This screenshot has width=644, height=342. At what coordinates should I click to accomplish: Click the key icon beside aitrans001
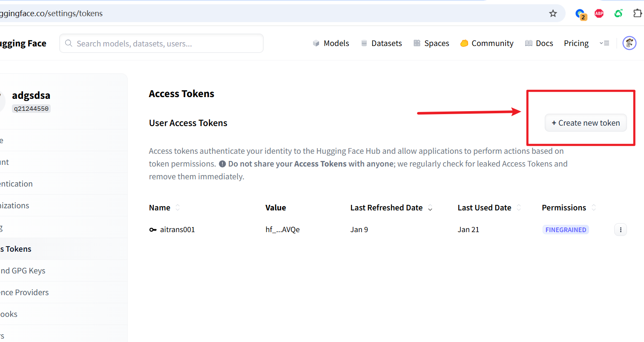153,230
